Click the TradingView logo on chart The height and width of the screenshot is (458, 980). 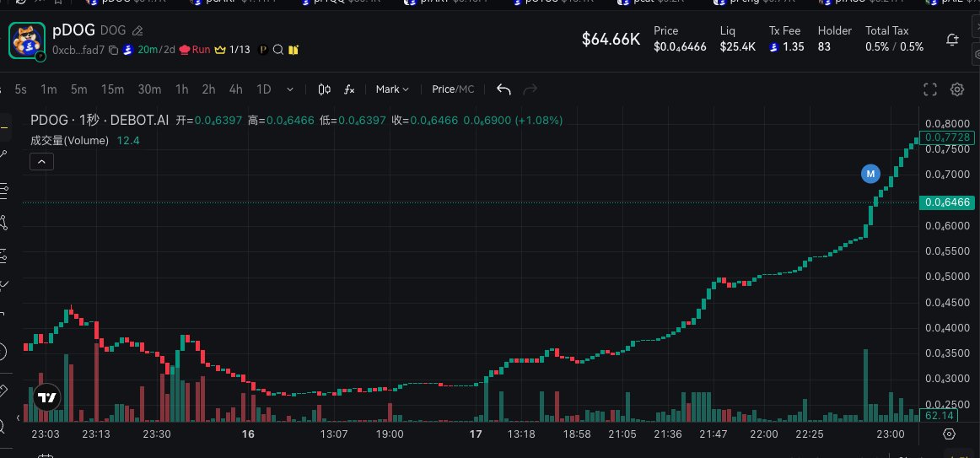[x=46, y=397]
